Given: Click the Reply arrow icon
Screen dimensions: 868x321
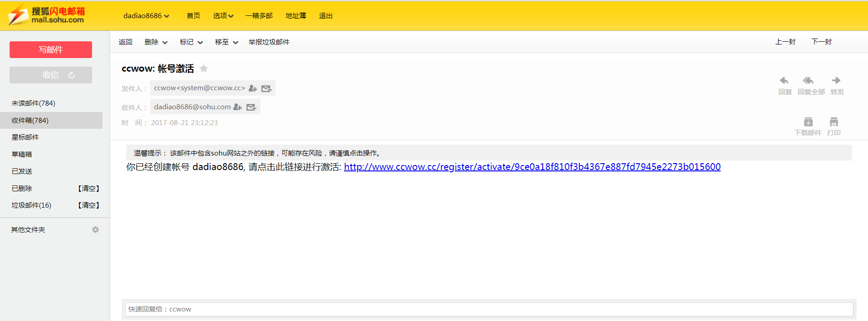Looking at the screenshot, I should [x=784, y=81].
